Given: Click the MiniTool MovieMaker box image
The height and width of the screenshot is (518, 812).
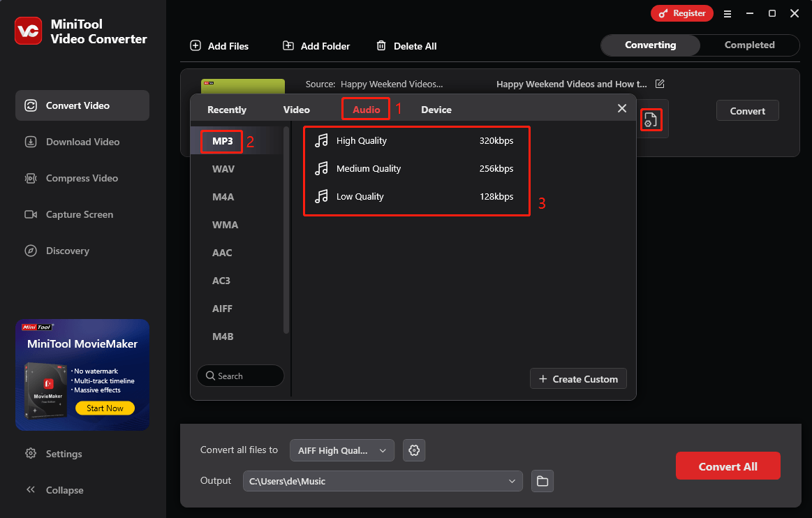Looking at the screenshot, I should pyautogui.click(x=46, y=390).
